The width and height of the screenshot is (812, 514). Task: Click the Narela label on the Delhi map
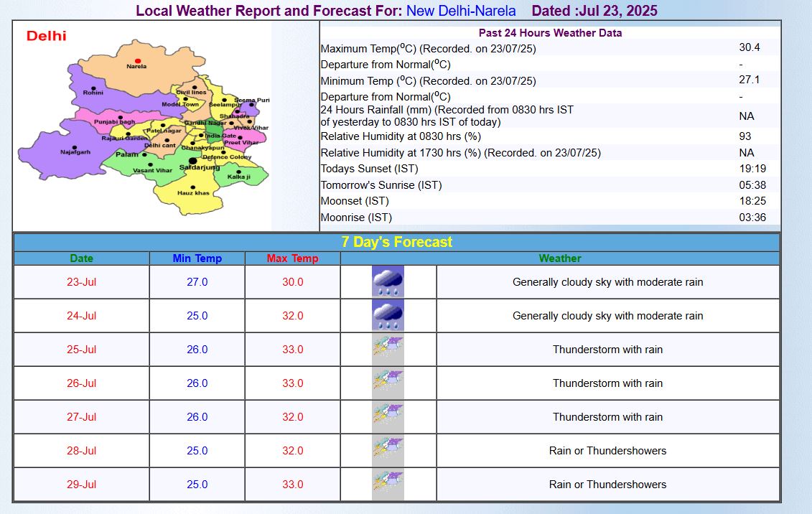tap(136, 67)
